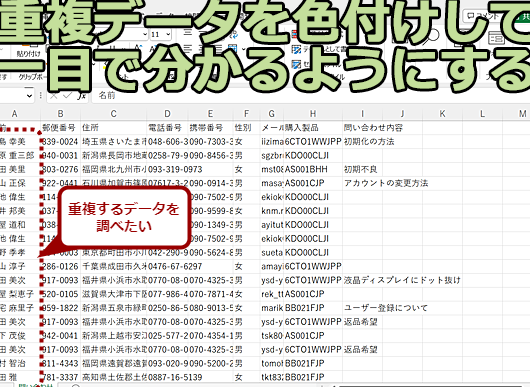Click the Cell Styles icon
Viewport: 530px width, 387px height.
296,64
